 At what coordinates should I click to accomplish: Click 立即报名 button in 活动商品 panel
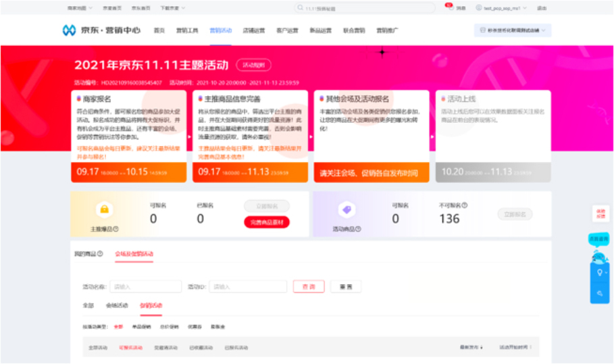[x=515, y=214]
